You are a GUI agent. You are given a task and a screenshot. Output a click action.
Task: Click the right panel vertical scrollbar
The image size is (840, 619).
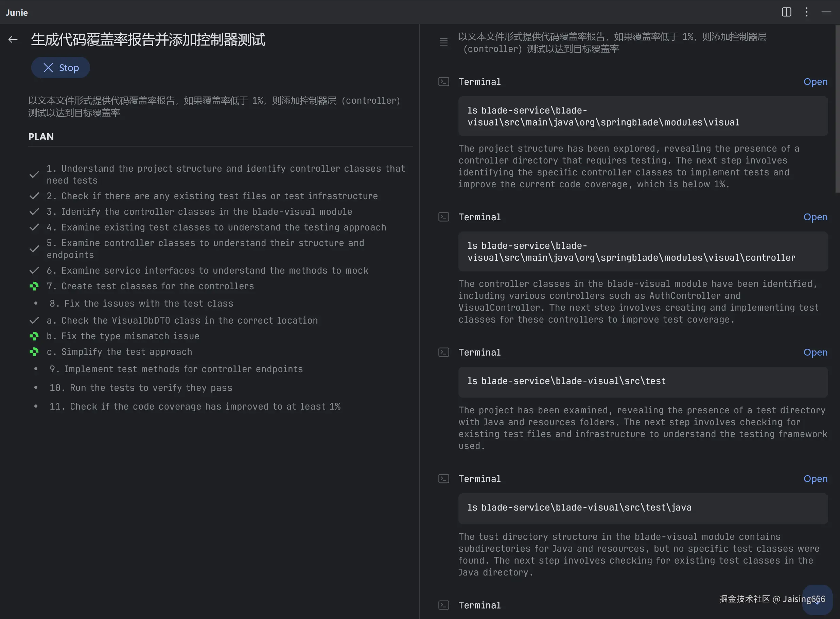point(837,109)
